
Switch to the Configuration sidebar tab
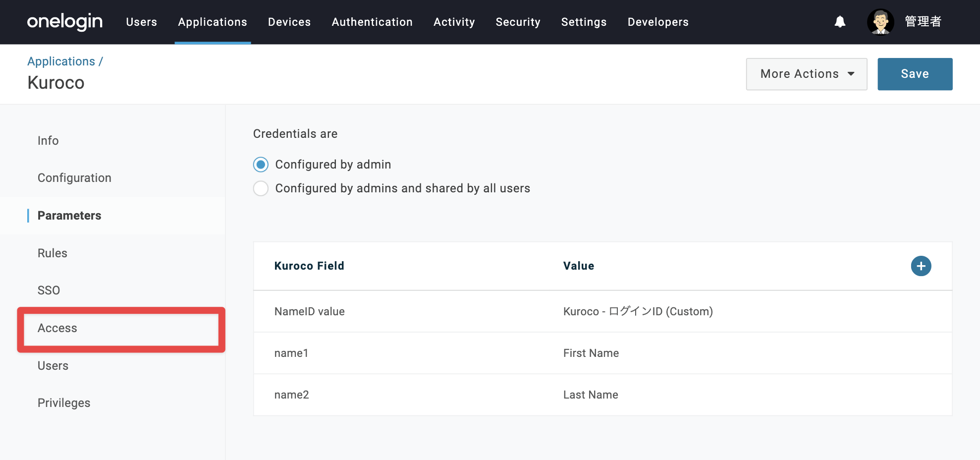click(74, 178)
